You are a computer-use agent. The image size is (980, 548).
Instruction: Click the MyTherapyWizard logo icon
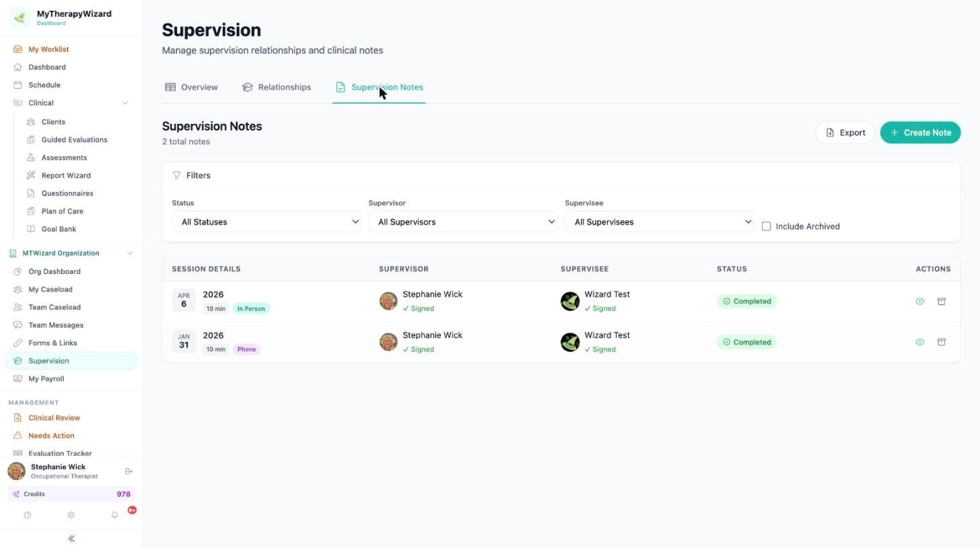[x=20, y=18]
